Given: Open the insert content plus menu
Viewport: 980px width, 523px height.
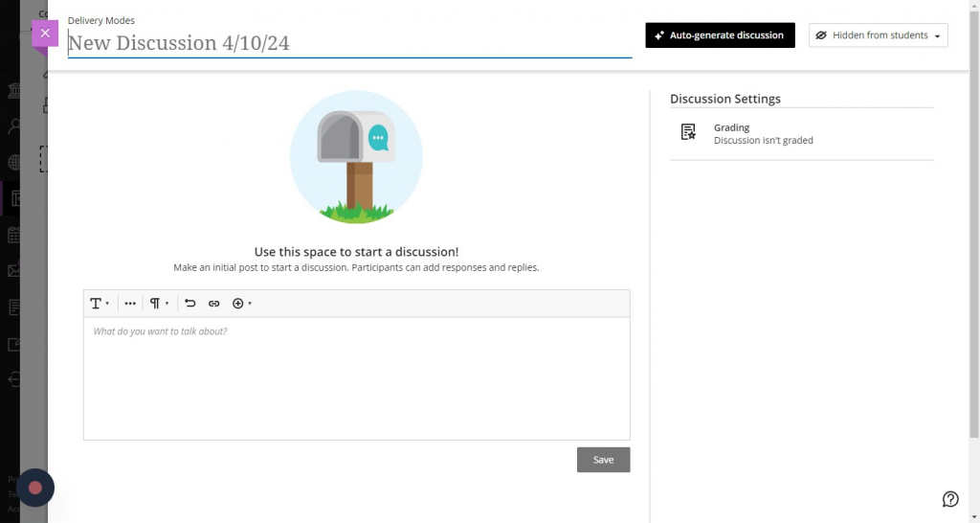Looking at the screenshot, I should [x=242, y=304].
